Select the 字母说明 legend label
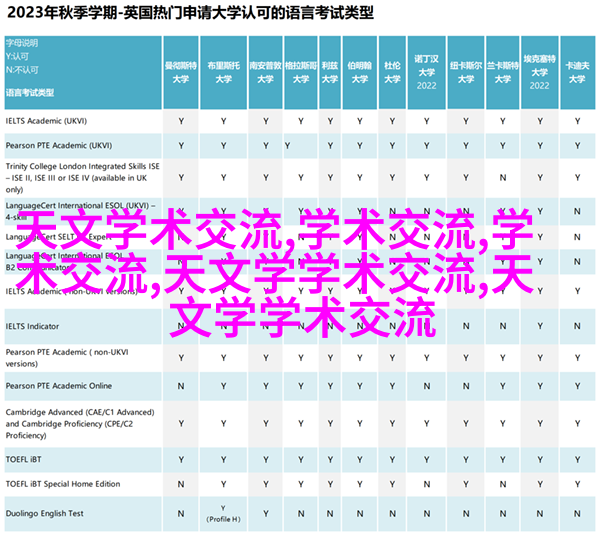 pyautogui.click(x=22, y=43)
